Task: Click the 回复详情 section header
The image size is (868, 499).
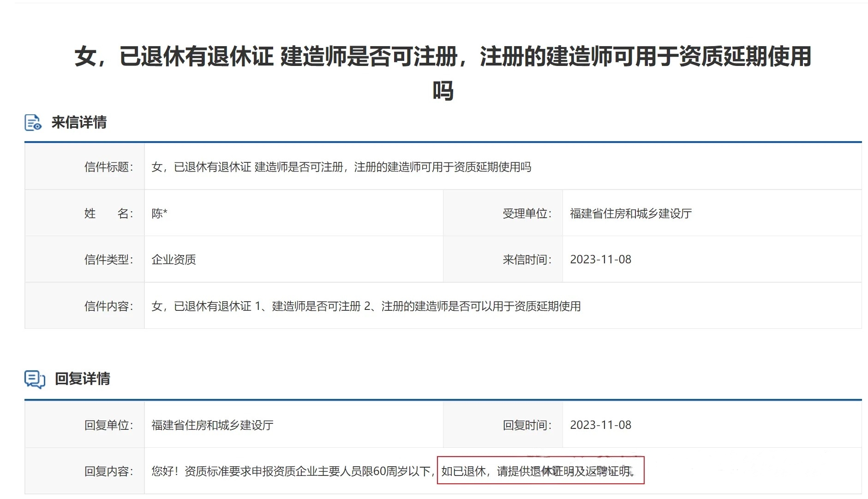Action: point(82,379)
